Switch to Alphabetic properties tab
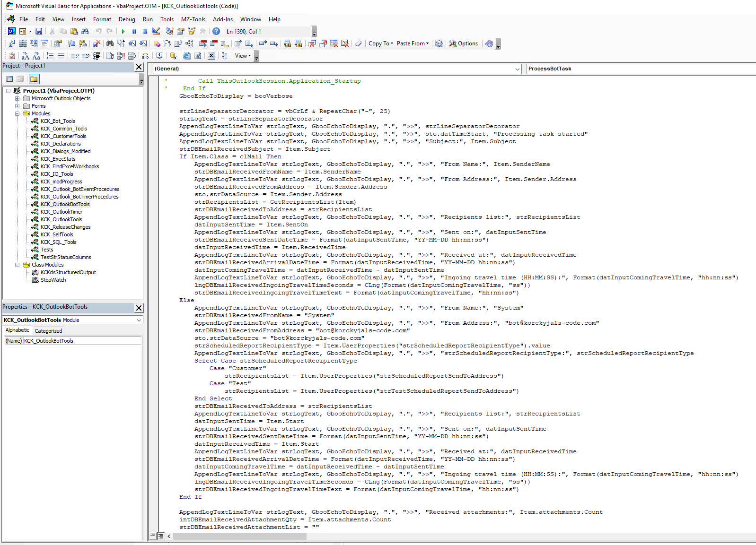 coord(18,330)
